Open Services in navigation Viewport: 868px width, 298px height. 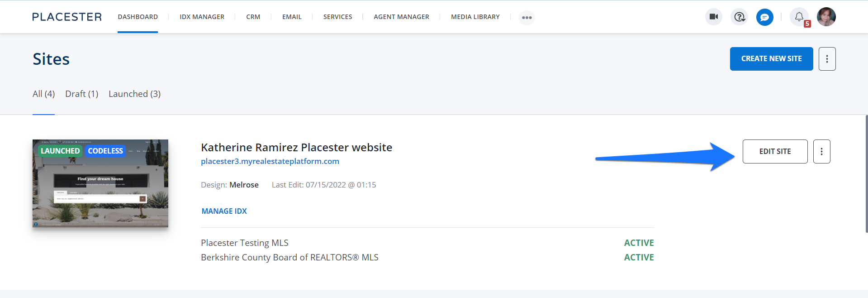click(337, 17)
